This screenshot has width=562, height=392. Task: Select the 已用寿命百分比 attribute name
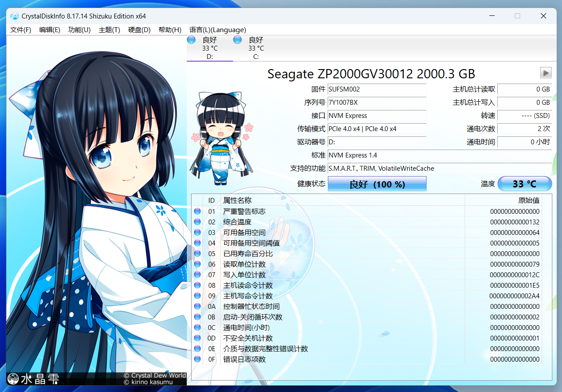(248, 253)
